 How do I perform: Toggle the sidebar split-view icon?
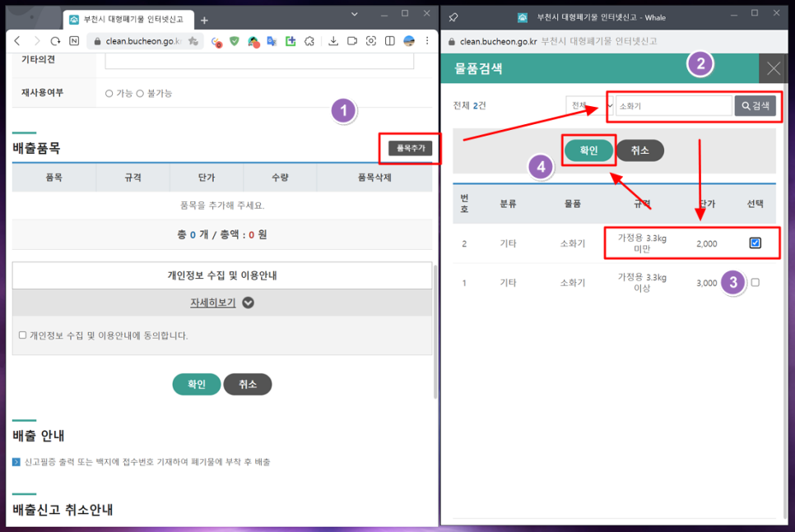click(x=389, y=41)
